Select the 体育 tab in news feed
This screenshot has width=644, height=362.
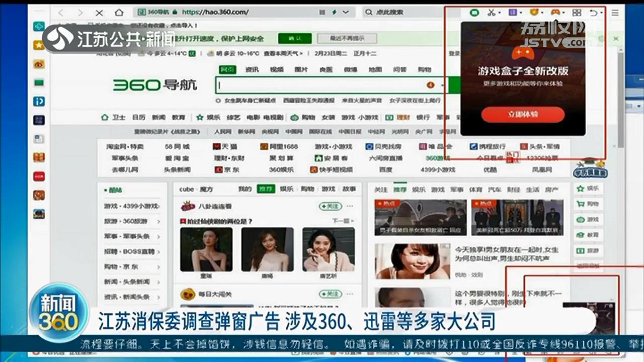pos(475,190)
